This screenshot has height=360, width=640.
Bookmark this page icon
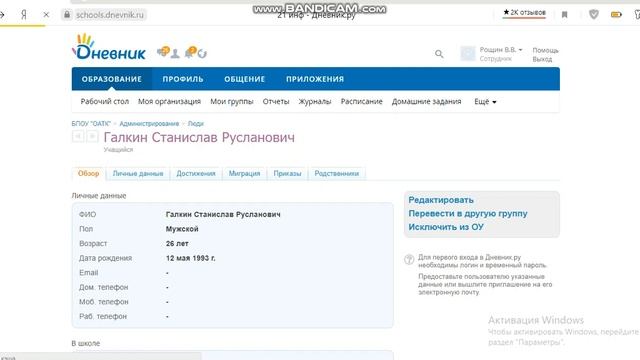[564, 15]
